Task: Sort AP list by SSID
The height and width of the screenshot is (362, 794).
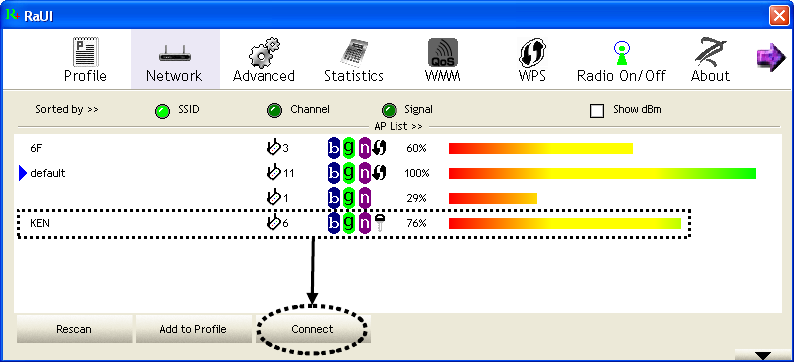Action: click(162, 110)
